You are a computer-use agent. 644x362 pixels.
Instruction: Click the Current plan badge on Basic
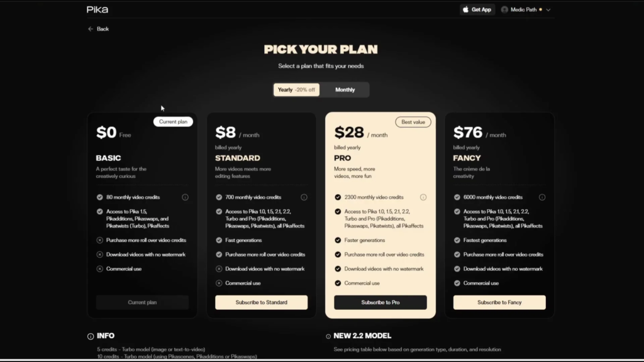[173, 122]
